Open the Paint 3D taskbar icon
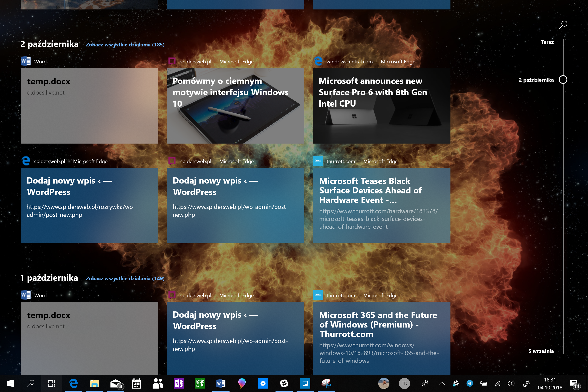The height and width of the screenshot is (392, 588). pyautogui.click(x=242, y=383)
